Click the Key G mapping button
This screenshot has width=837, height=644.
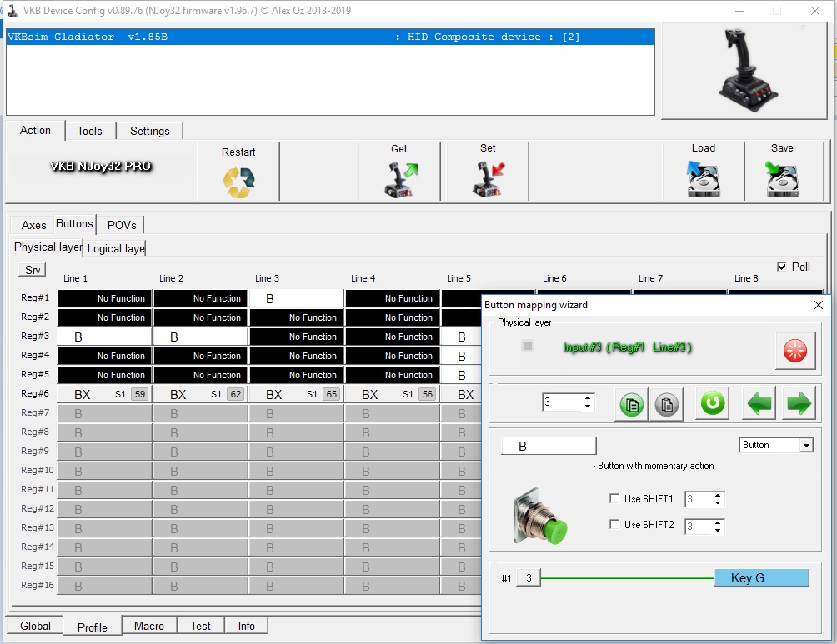[761, 578]
